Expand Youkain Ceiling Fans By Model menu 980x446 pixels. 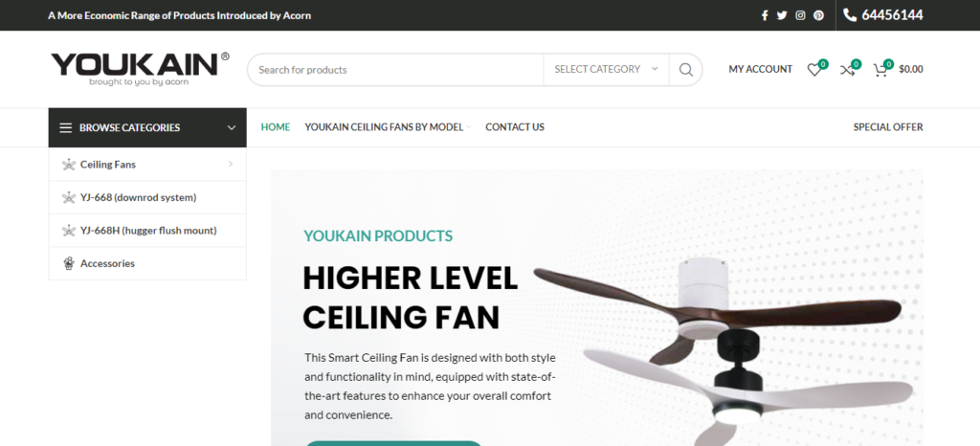click(388, 127)
